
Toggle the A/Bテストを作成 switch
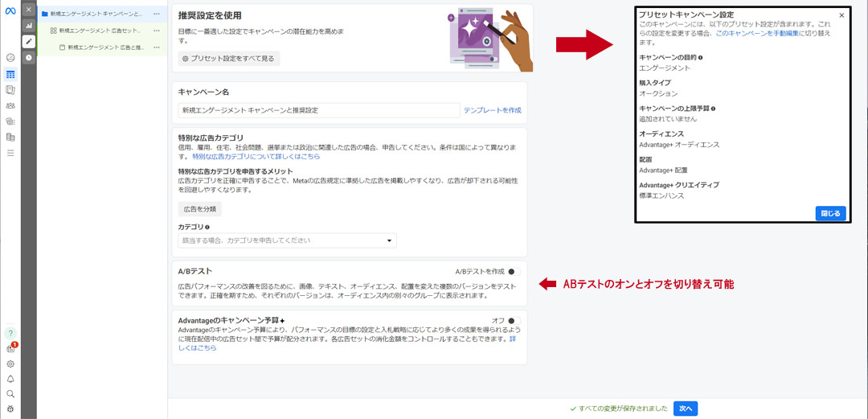point(514,272)
